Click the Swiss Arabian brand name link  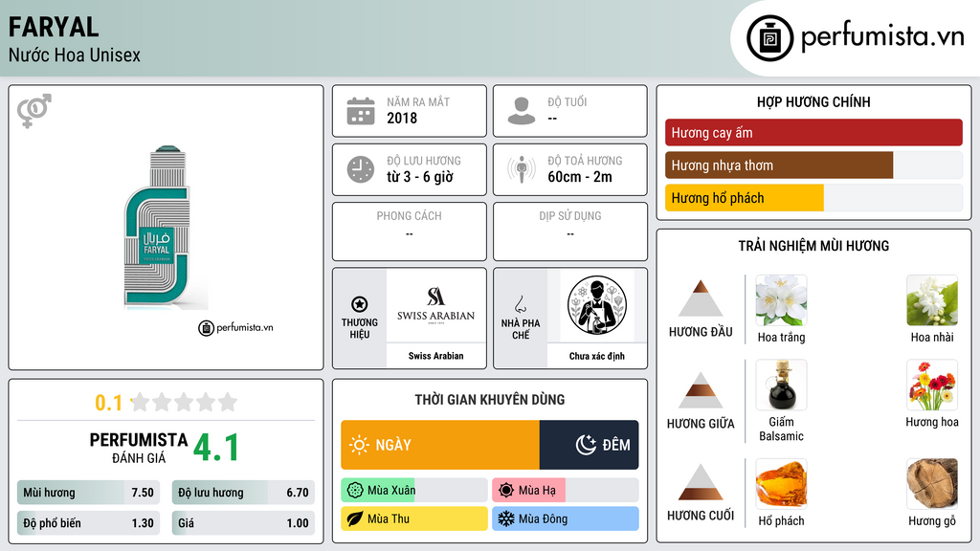pos(435,356)
